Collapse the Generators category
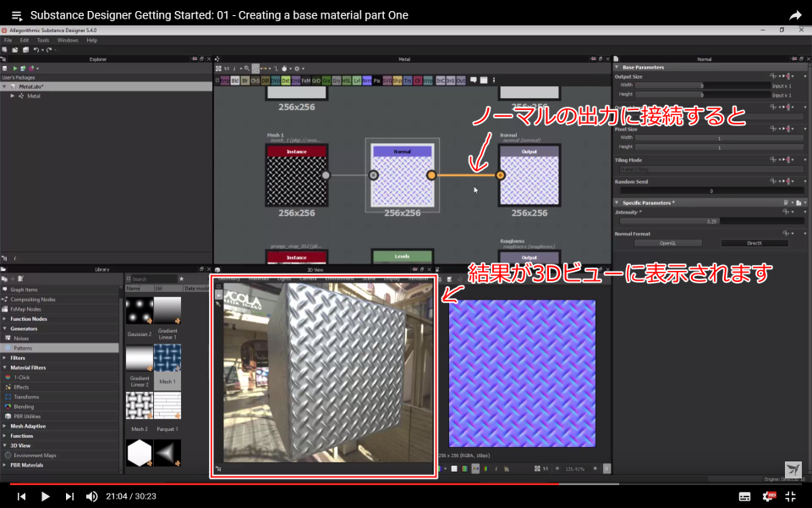This screenshot has width=812, height=508. [5, 329]
